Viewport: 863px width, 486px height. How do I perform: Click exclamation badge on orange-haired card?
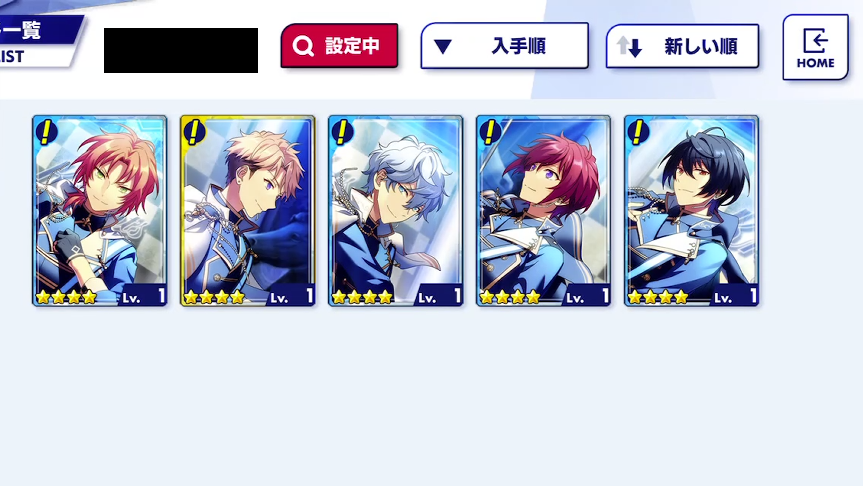(47, 133)
